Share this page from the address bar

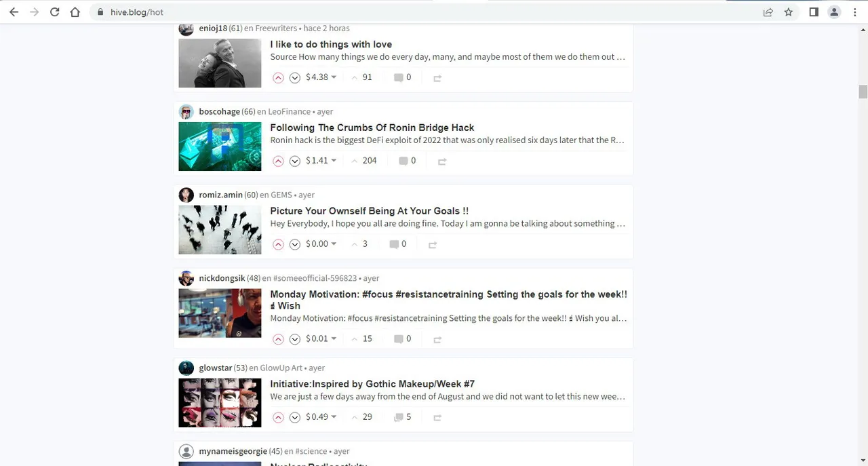point(768,12)
